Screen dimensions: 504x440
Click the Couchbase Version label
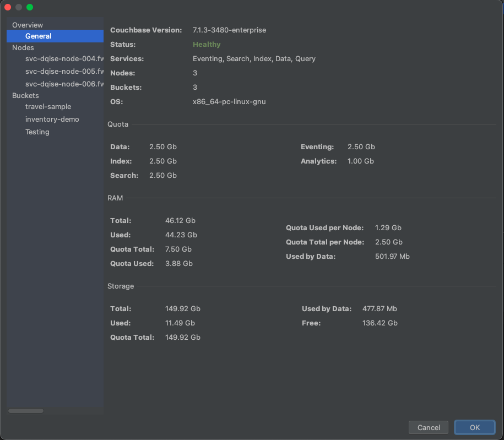pos(146,30)
